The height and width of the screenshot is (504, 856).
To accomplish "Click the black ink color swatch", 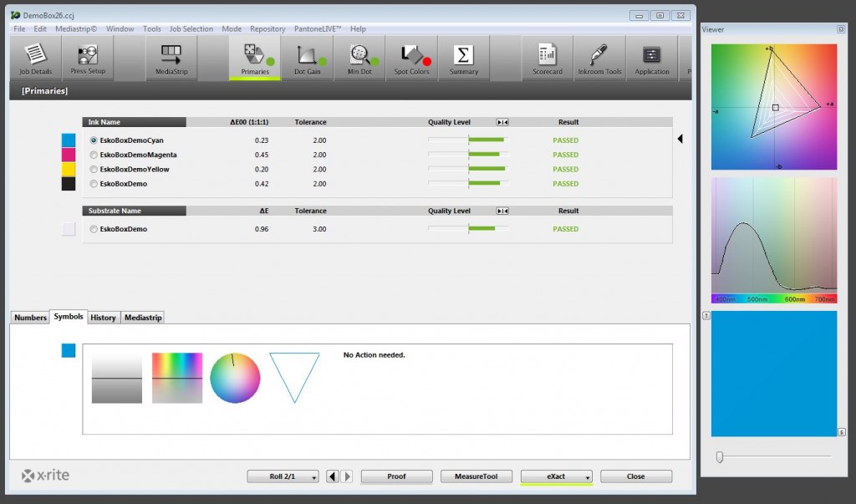I will (69, 184).
